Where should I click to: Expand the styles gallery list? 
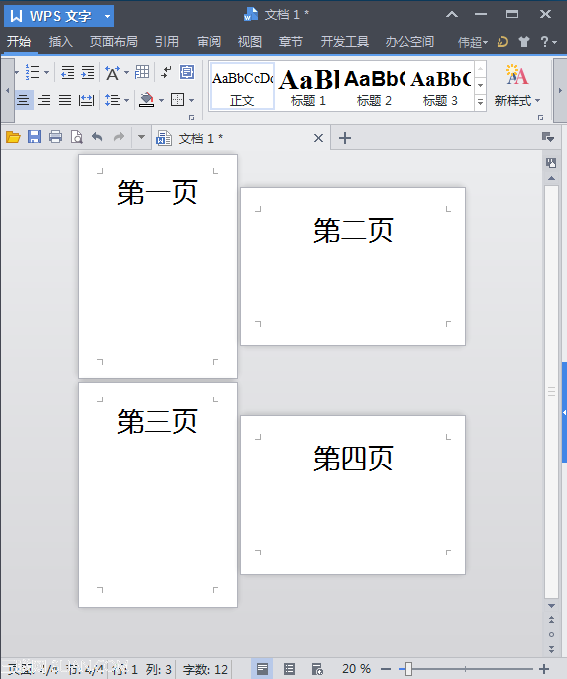coord(480,103)
